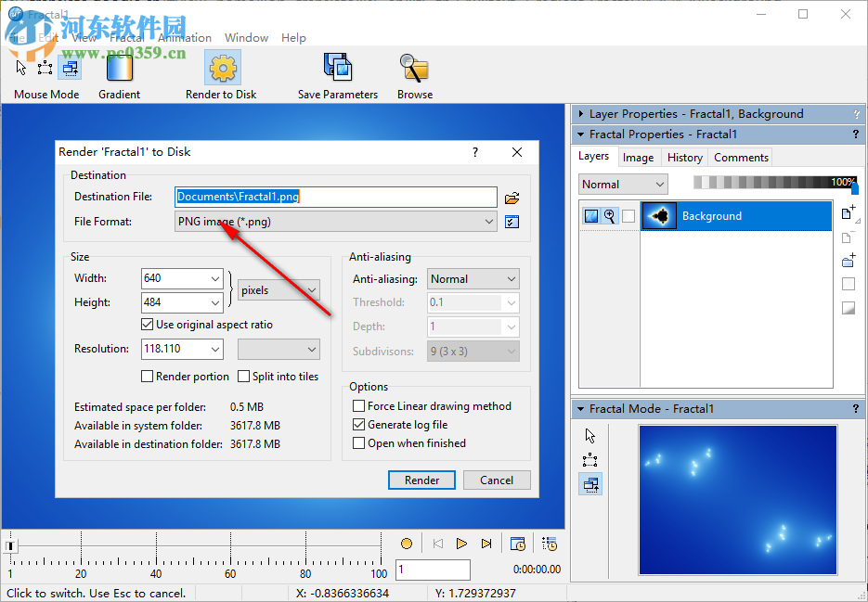868x602 pixels.
Task: Open the Help menu
Action: coord(293,38)
